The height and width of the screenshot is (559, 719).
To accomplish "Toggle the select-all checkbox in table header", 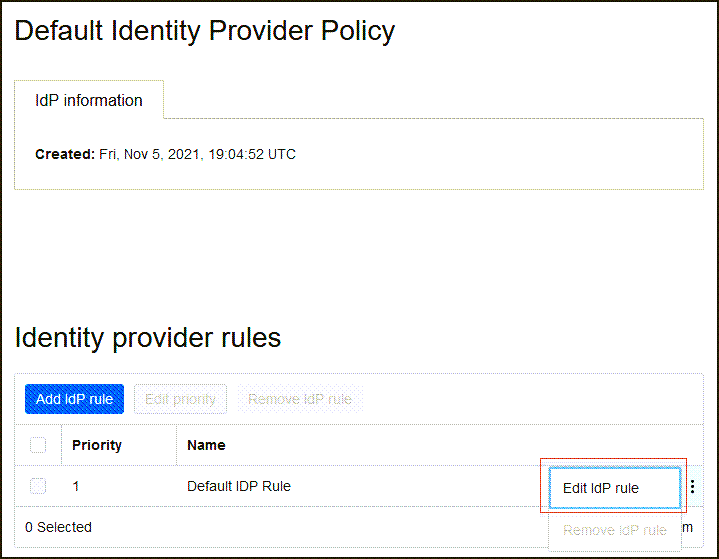I will [38, 445].
